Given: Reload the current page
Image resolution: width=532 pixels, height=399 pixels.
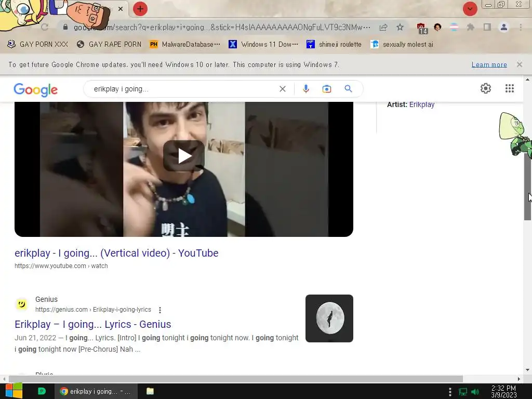Looking at the screenshot, I should click(x=45, y=27).
